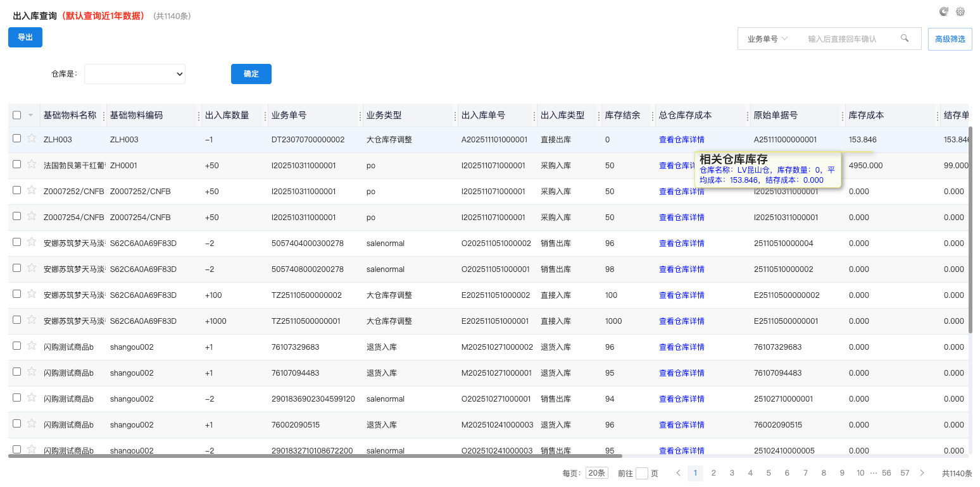Image resolution: width=980 pixels, height=487 pixels.
Task: Click the 前往 page number input
Action: 642,473
